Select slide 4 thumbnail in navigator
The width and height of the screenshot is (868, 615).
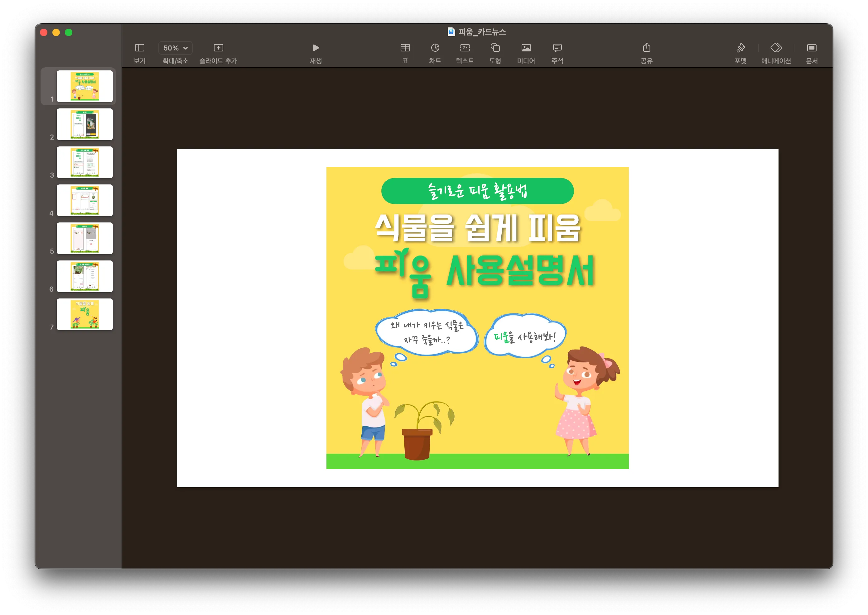85,200
